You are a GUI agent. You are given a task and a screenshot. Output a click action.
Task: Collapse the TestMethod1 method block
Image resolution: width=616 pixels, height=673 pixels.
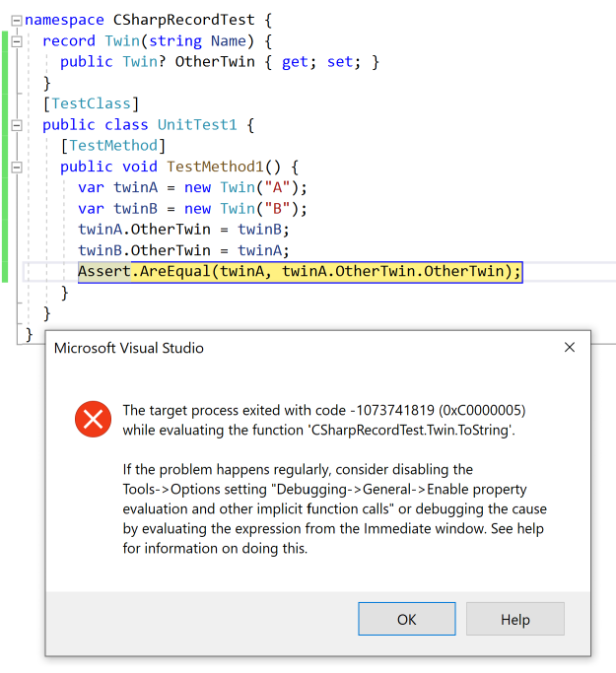point(17,167)
